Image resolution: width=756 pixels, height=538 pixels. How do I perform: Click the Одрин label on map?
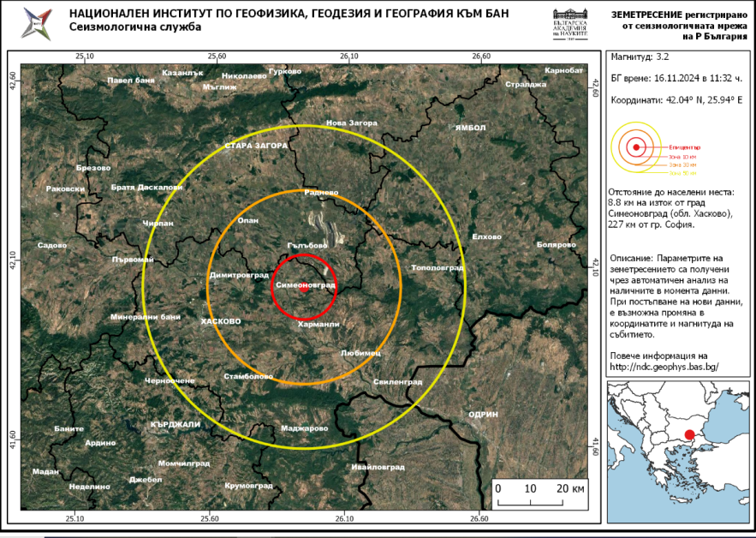[x=483, y=414]
